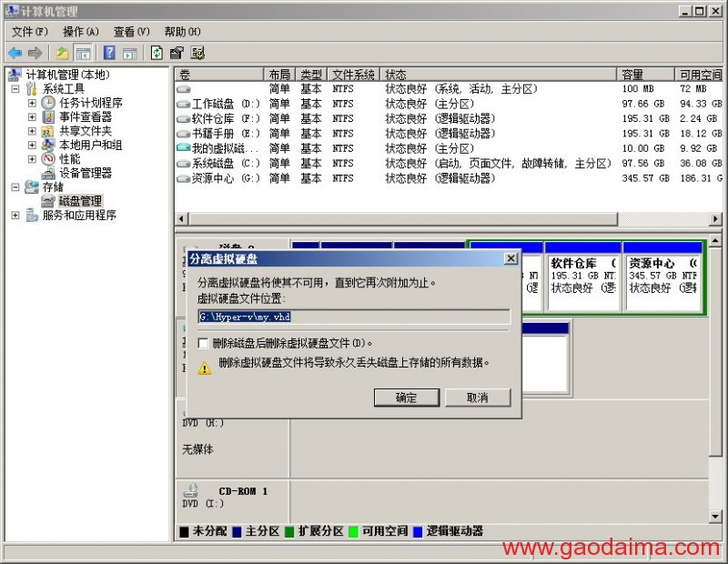Toggle the Show/Hide Console Tree icon
This screenshot has height=564, width=728.
pyautogui.click(x=83, y=54)
